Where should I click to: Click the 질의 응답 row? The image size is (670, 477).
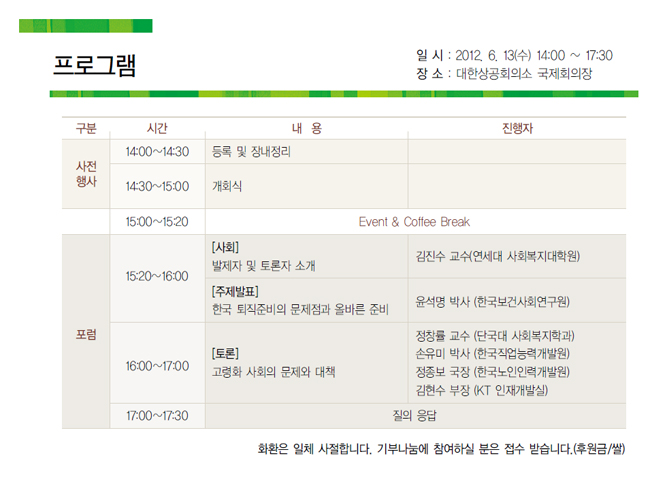click(x=414, y=414)
